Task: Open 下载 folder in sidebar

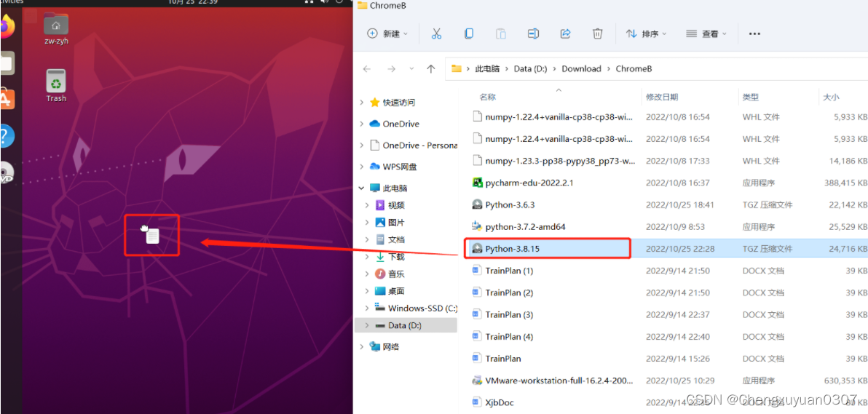Action: point(390,257)
